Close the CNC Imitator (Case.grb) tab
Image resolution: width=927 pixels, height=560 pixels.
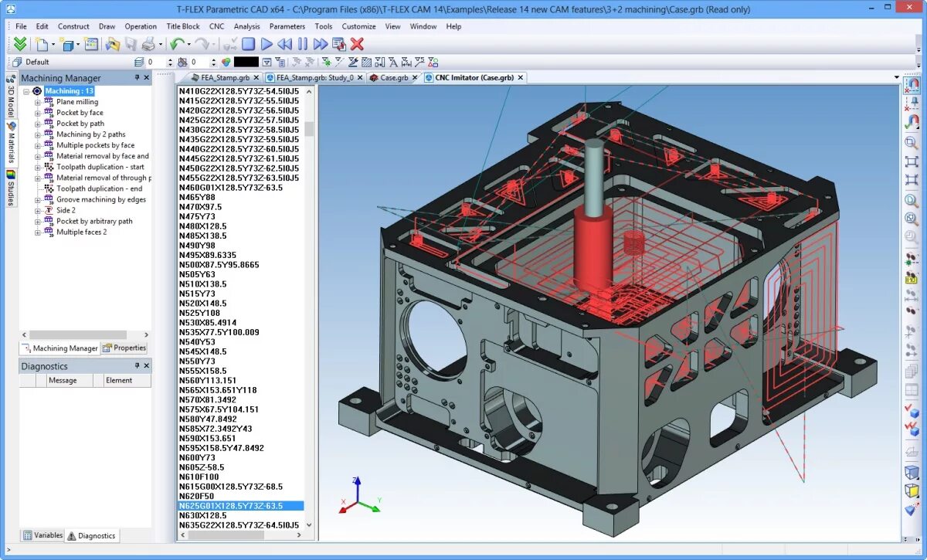tap(521, 77)
